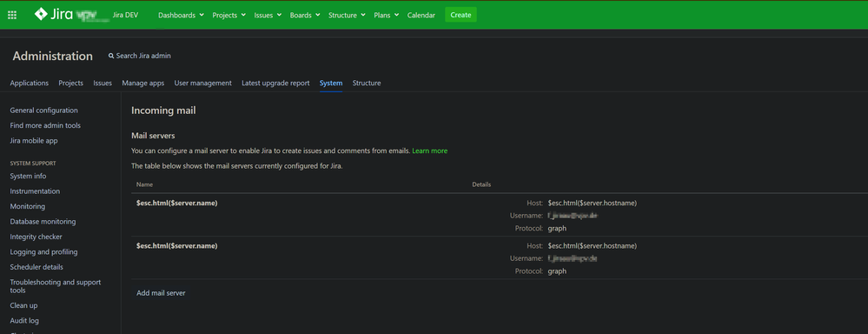Open the Dashboards dropdown
This screenshot has height=334, width=868.
point(181,15)
